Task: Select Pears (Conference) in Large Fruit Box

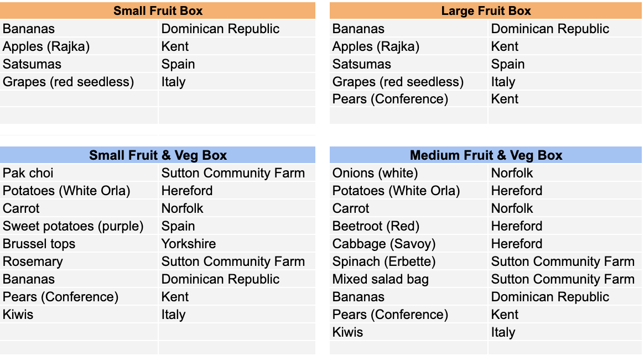Action: pyautogui.click(x=409, y=99)
